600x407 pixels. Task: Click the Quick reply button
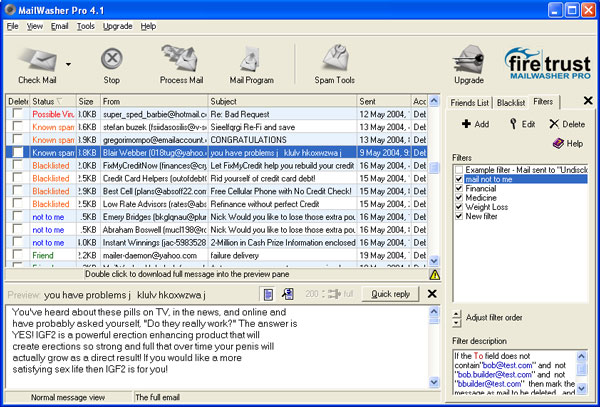[390, 294]
